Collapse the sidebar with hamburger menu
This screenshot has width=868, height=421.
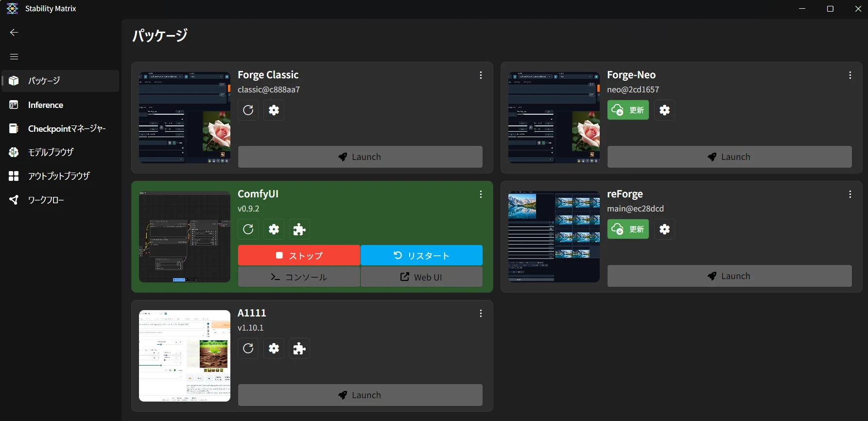(x=14, y=57)
